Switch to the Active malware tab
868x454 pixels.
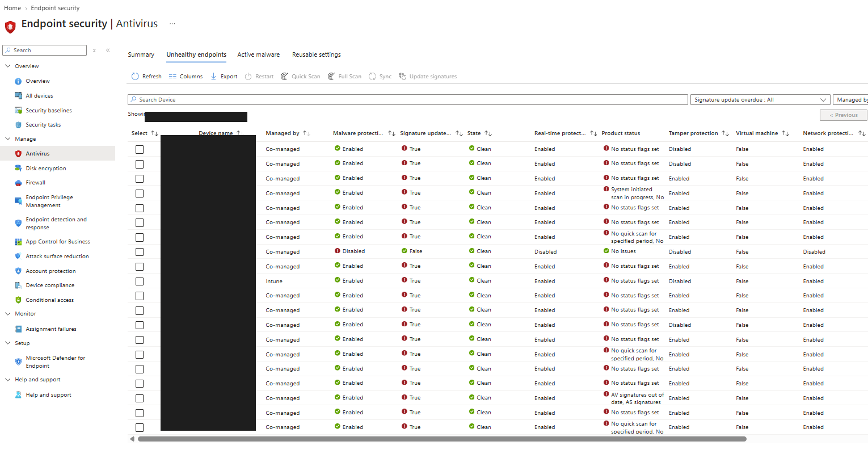coord(259,54)
